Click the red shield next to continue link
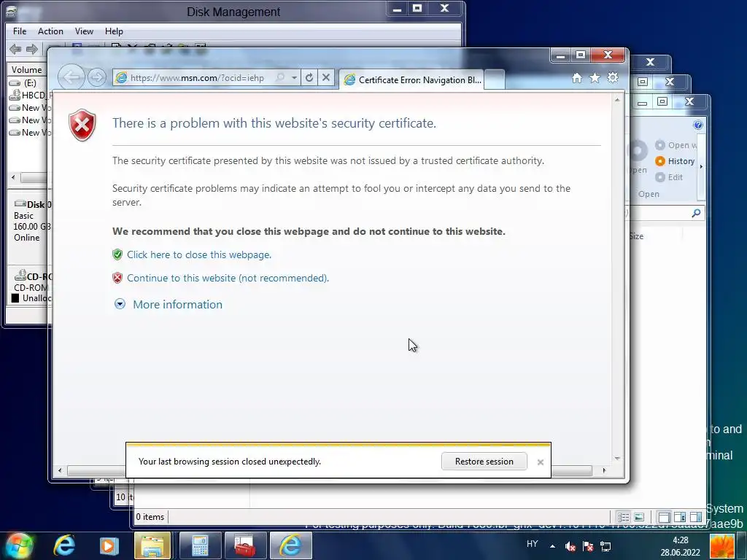Viewport: 747px width, 560px height. (x=117, y=278)
